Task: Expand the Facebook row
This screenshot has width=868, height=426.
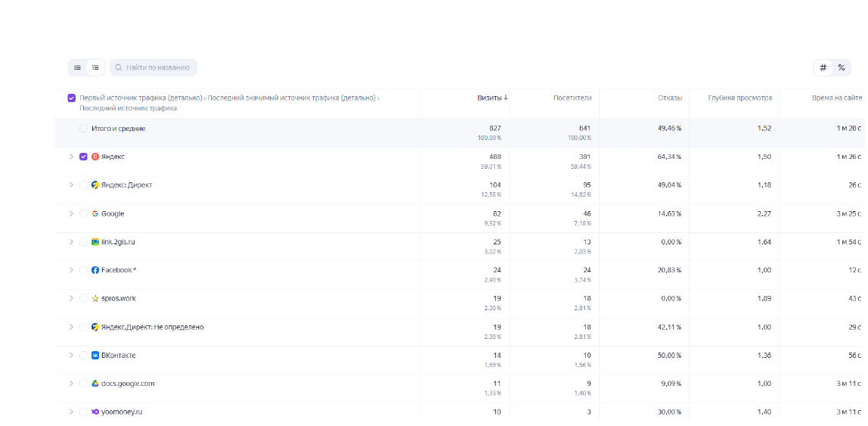Action: 71,270
